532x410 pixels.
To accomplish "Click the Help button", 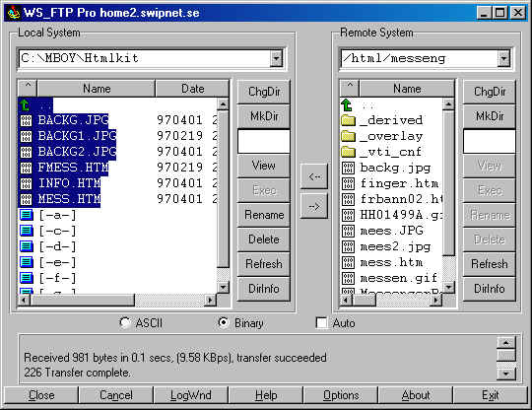I will 266,395.
